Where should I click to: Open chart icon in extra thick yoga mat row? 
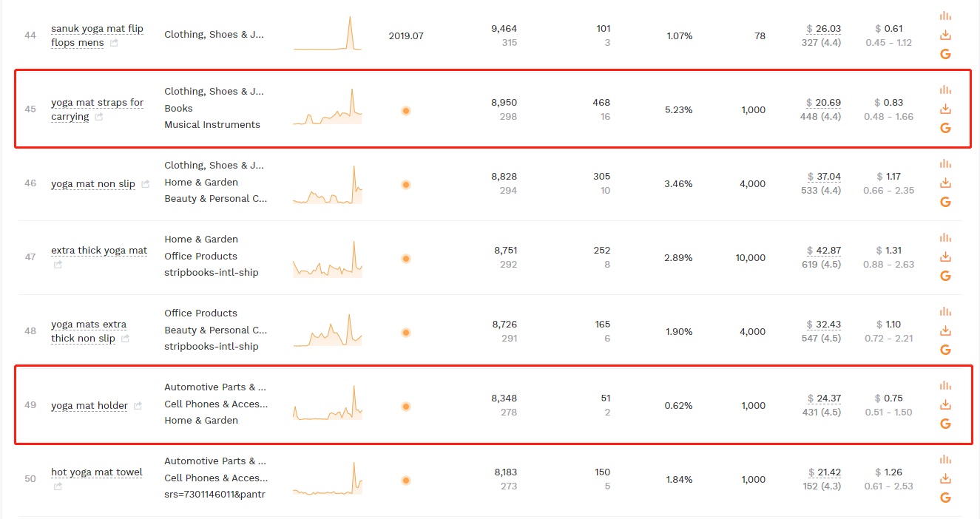pyautogui.click(x=945, y=238)
